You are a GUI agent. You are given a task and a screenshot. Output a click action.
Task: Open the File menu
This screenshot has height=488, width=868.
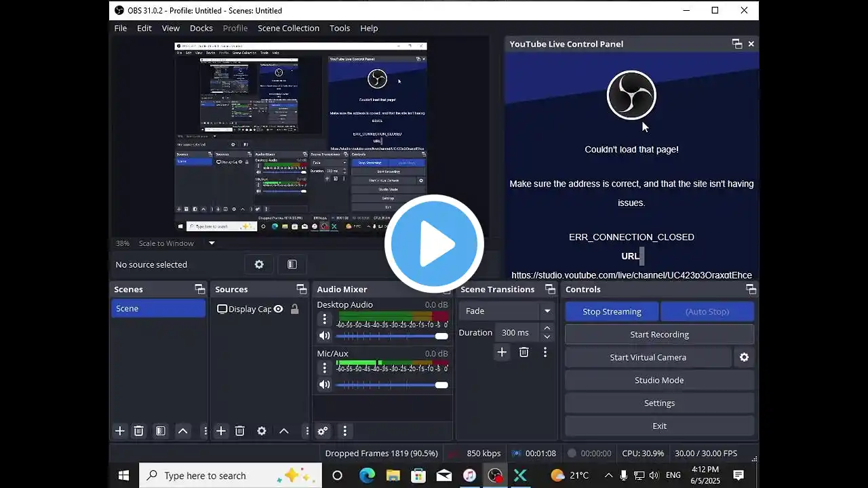coord(121,28)
